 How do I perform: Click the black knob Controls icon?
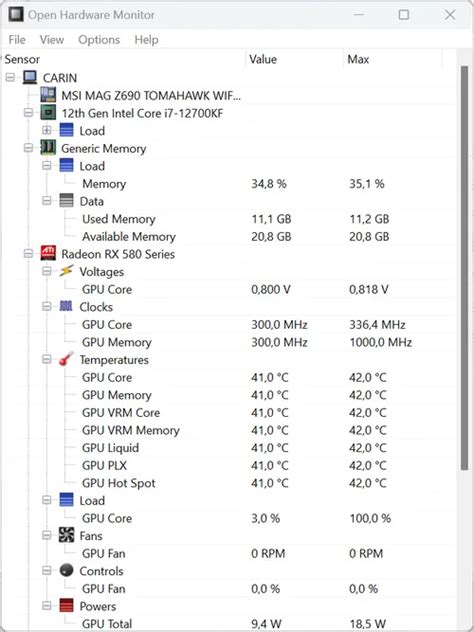tap(67, 570)
